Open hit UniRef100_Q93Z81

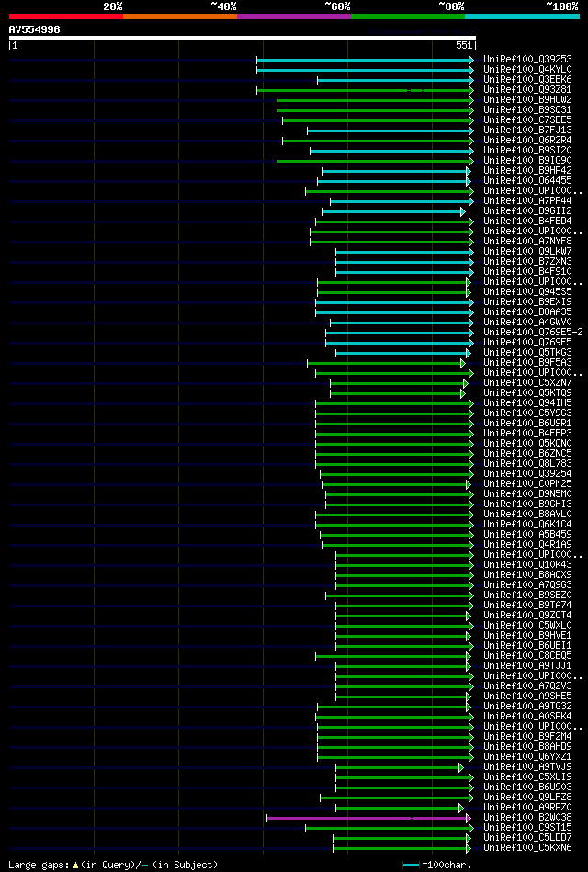click(x=528, y=89)
